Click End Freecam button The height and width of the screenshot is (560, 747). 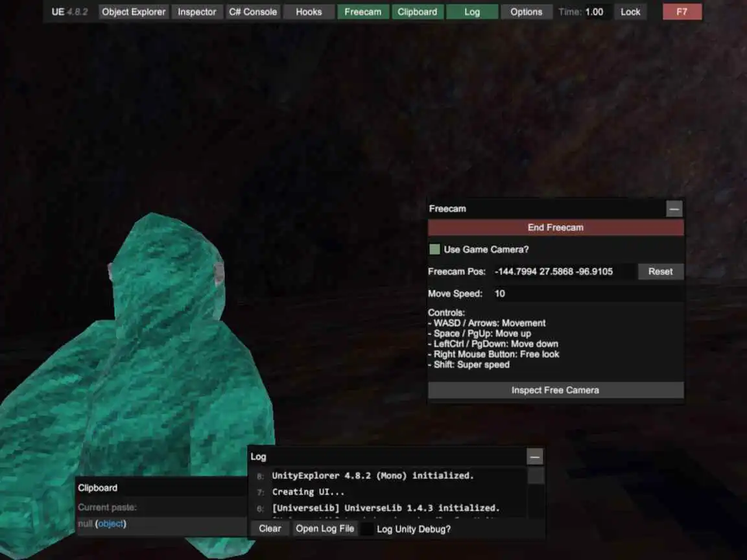click(x=556, y=227)
